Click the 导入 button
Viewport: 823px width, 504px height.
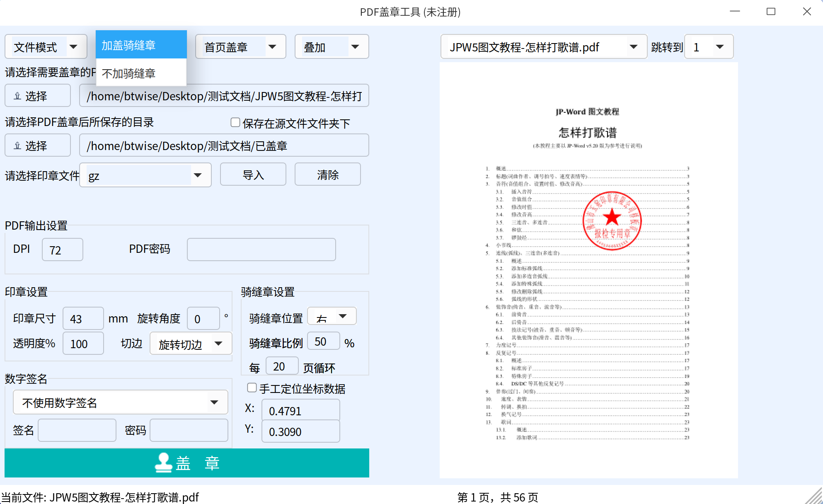point(253,174)
